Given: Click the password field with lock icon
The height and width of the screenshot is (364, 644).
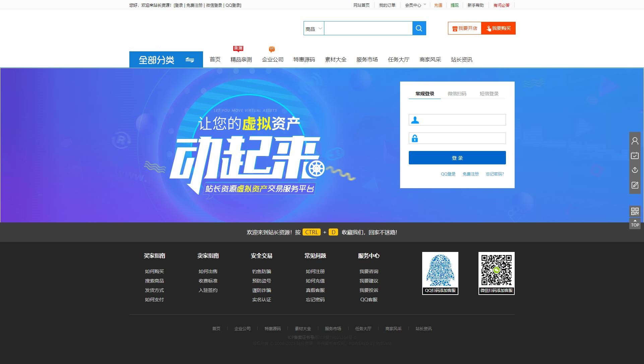Looking at the screenshot, I should click(x=457, y=138).
